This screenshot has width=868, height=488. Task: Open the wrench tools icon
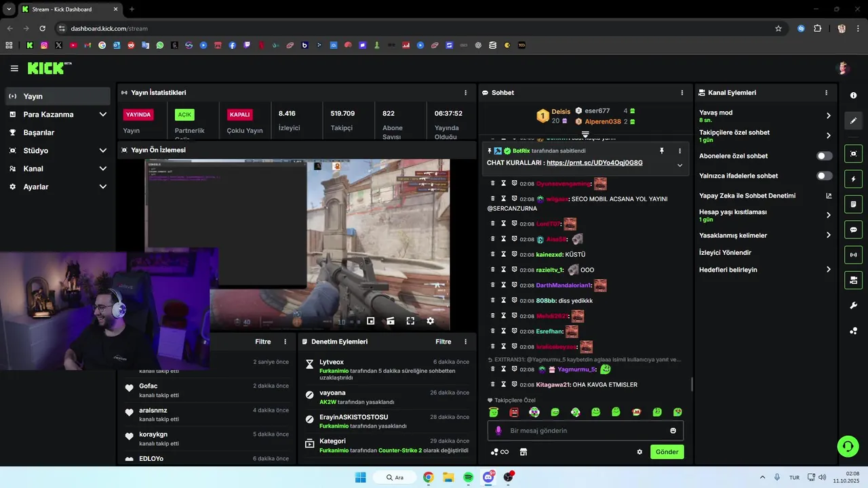[x=853, y=306]
